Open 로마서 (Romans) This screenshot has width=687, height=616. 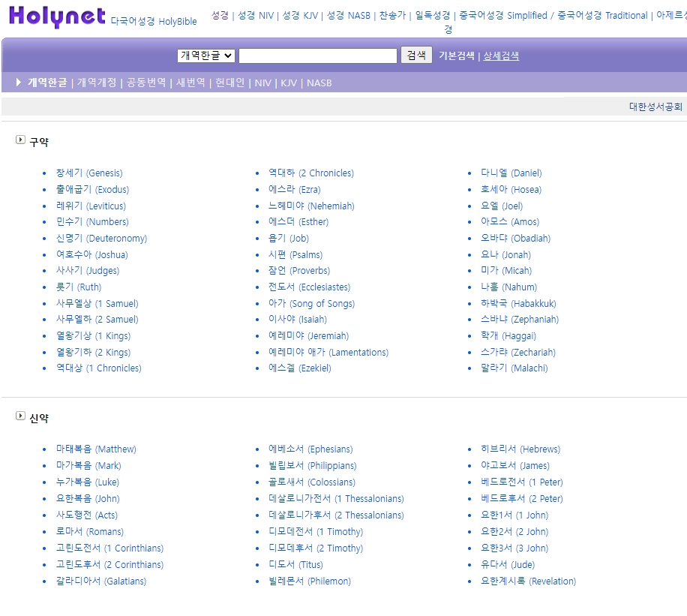click(x=90, y=532)
